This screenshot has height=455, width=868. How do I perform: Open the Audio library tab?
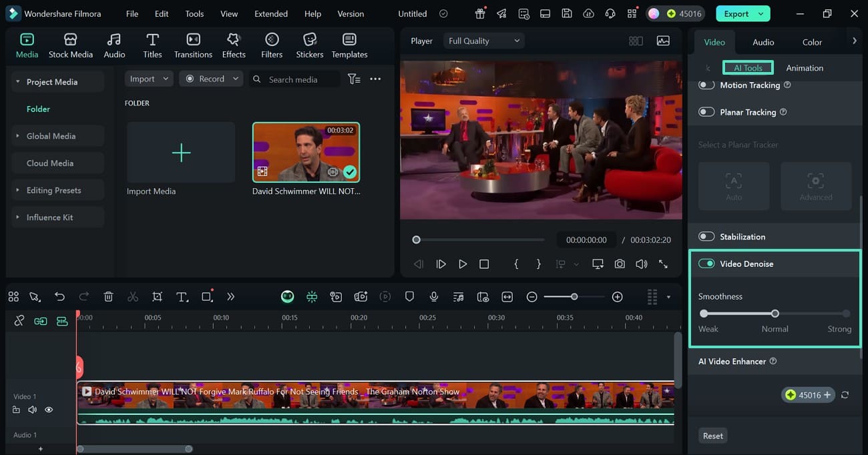pyautogui.click(x=114, y=45)
